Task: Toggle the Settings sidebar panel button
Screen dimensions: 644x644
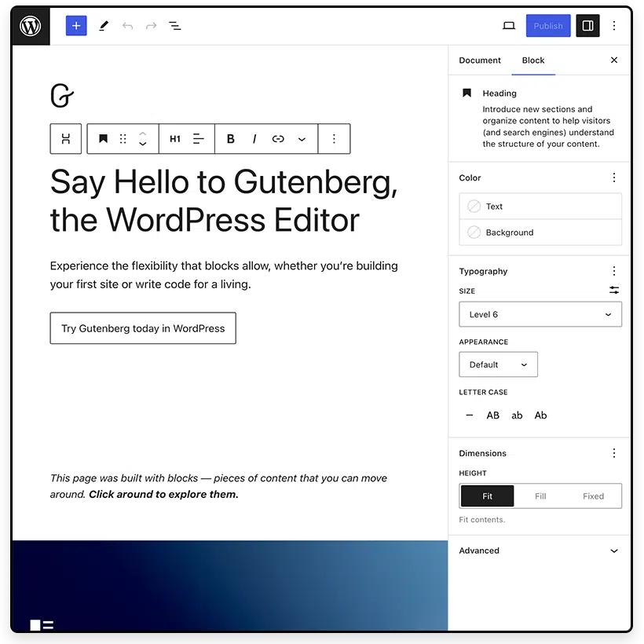Action: (x=587, y=26)
